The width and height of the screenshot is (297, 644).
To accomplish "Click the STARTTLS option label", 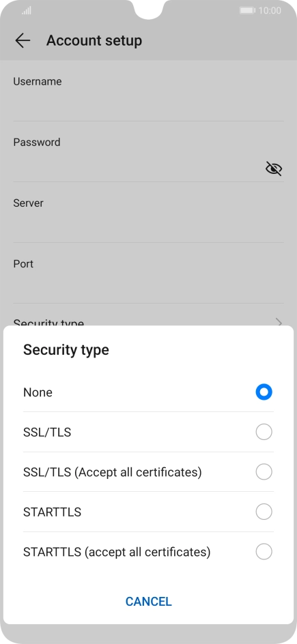I will (x=52, y=512).
